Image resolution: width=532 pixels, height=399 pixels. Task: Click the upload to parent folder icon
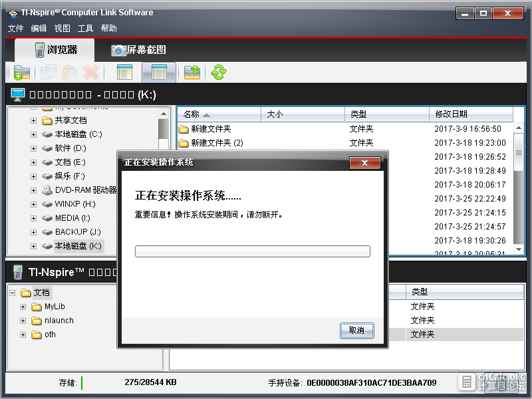tap(192, 72)
